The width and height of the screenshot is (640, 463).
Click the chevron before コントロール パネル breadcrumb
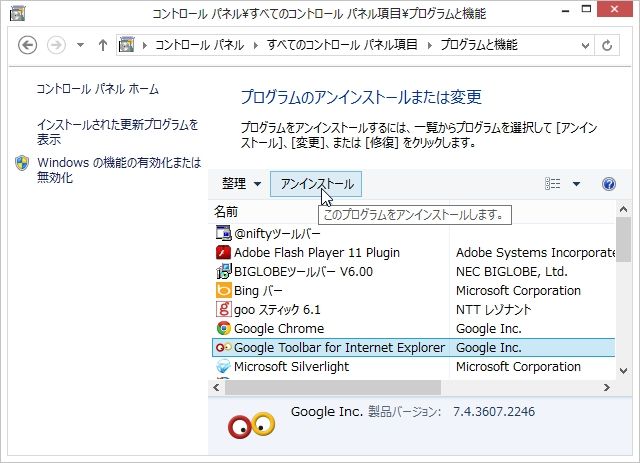tap(144, 45)
